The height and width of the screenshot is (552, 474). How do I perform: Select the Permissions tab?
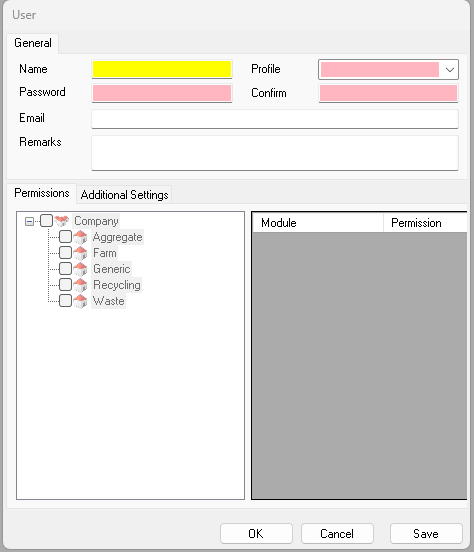pyautogui.click(x=42, y=193)
